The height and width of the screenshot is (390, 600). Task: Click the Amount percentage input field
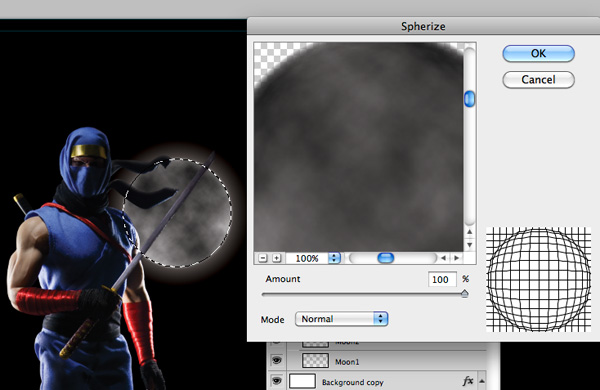click(x=442, y=279)
